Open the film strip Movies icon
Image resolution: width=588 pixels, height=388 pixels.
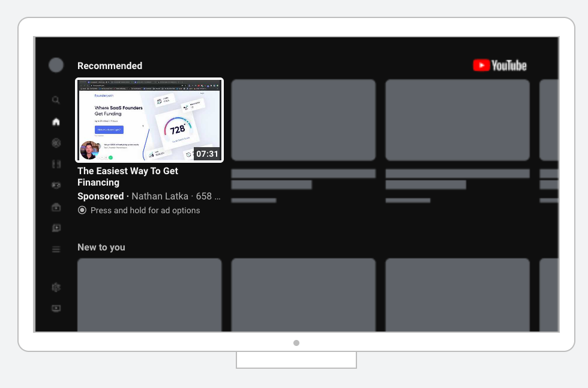[56, 164]
